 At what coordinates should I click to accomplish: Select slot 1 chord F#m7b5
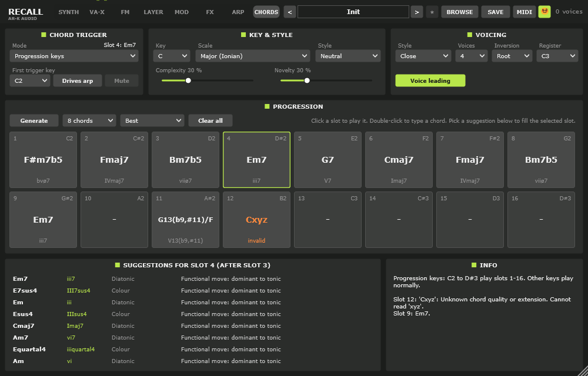43,160
